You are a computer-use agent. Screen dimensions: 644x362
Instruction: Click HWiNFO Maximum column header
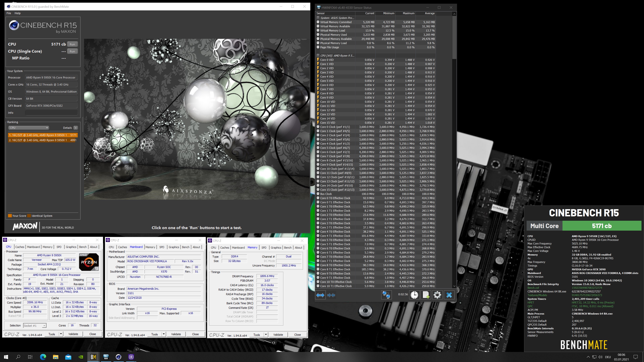(406, 13)
